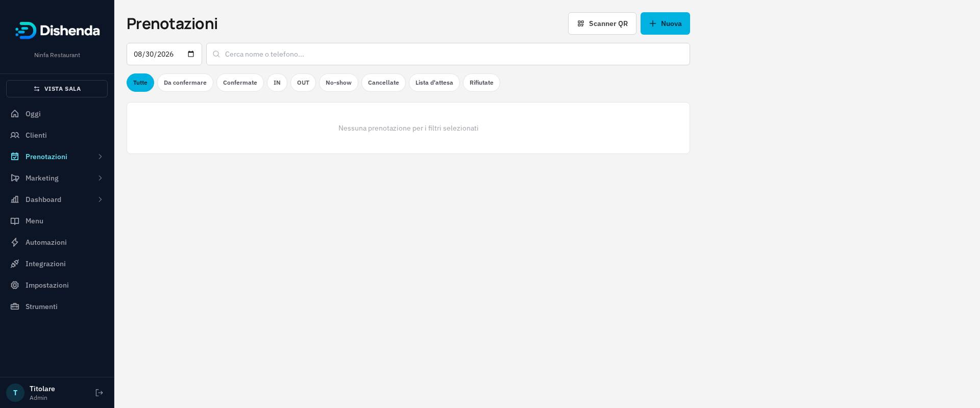Viewport: 980px width, 408px height.
Task: Expand the Prenotazioni submenu chevron
Action: click(100, 157)
